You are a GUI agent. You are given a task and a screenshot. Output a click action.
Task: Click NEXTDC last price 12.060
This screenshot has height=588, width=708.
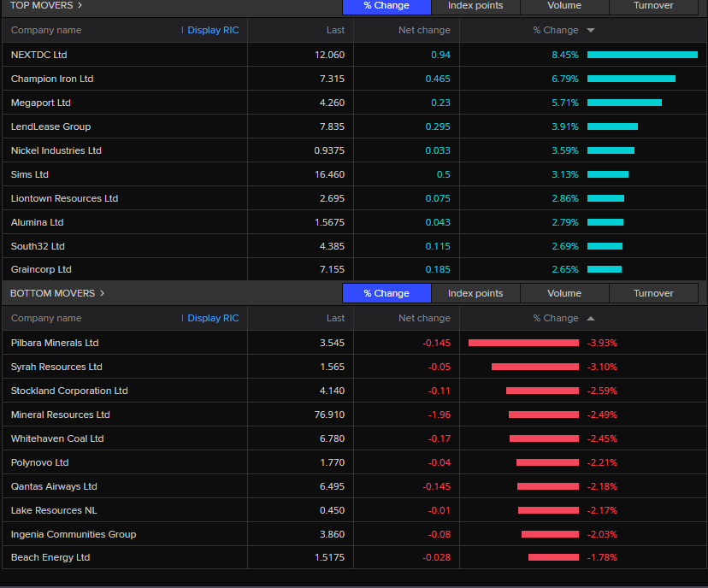[329, 55]
